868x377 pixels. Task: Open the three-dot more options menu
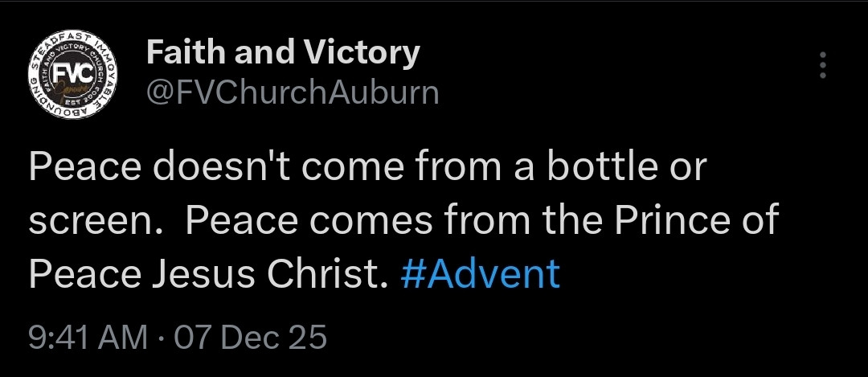[823, 65]
